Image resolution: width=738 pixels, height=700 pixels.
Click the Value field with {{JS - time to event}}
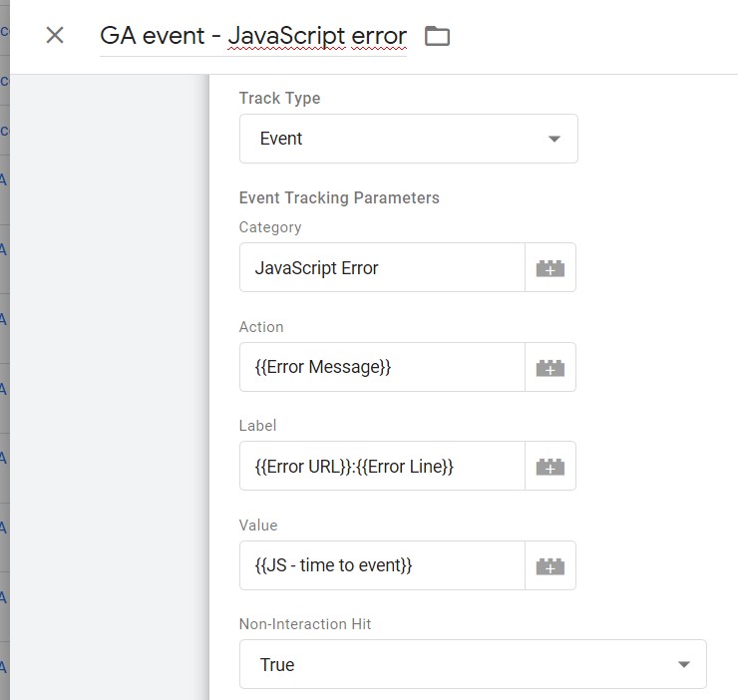click(x=382, y=565)
